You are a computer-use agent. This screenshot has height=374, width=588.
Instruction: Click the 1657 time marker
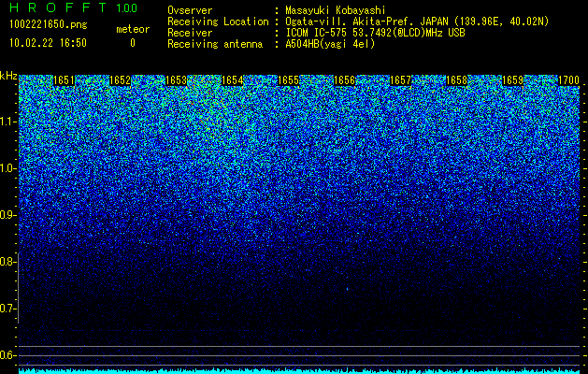400,80
